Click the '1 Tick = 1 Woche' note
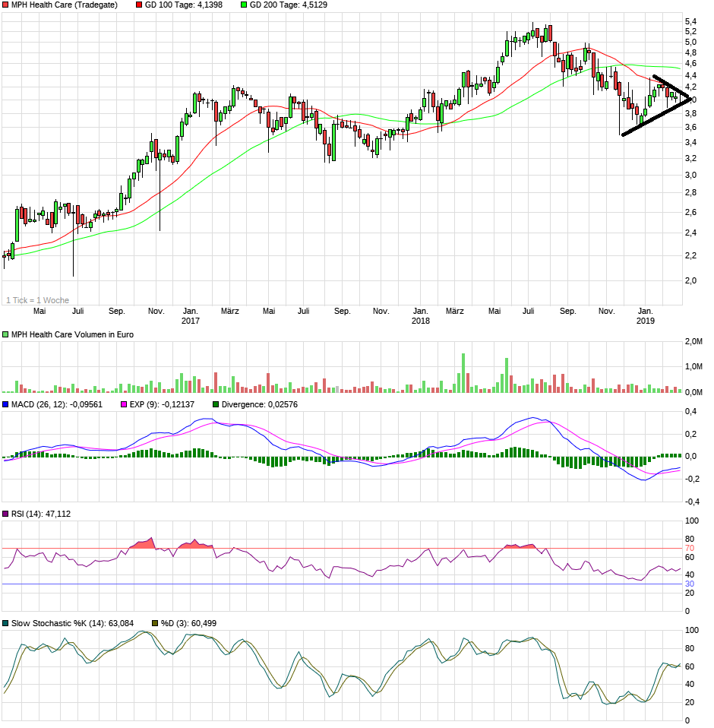Screen dimensions: 714x728 37,300
